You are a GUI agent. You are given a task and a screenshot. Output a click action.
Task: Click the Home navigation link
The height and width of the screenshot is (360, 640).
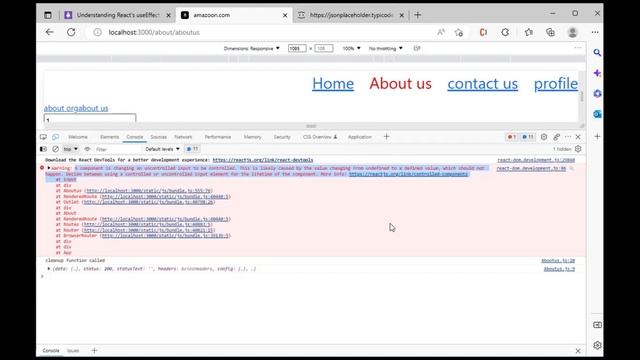333,84
